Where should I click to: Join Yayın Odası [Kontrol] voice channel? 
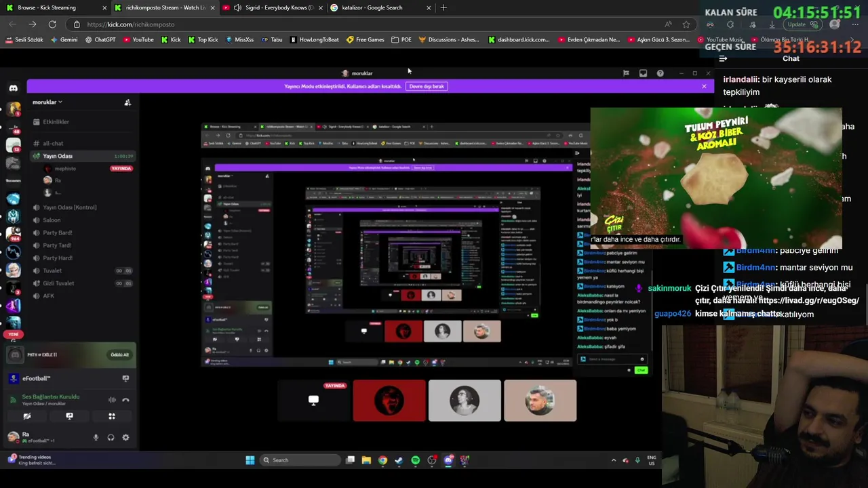pos(70,207)
